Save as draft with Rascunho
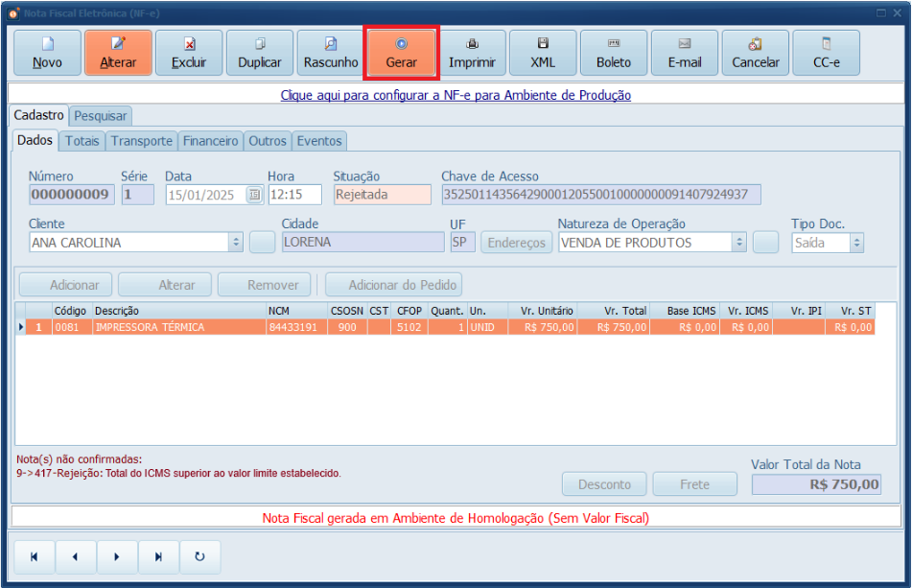The image size is (912, 588). [x=330, y=53]
